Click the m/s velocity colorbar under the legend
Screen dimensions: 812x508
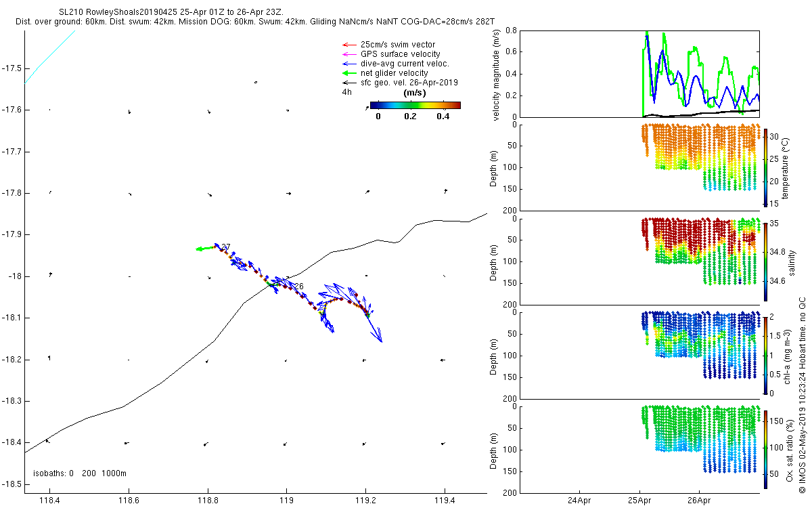(415, 105)
